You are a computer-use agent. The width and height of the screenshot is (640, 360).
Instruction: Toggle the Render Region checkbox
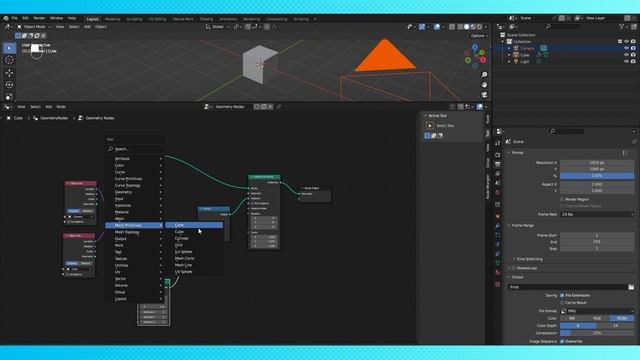coord(562,199)
